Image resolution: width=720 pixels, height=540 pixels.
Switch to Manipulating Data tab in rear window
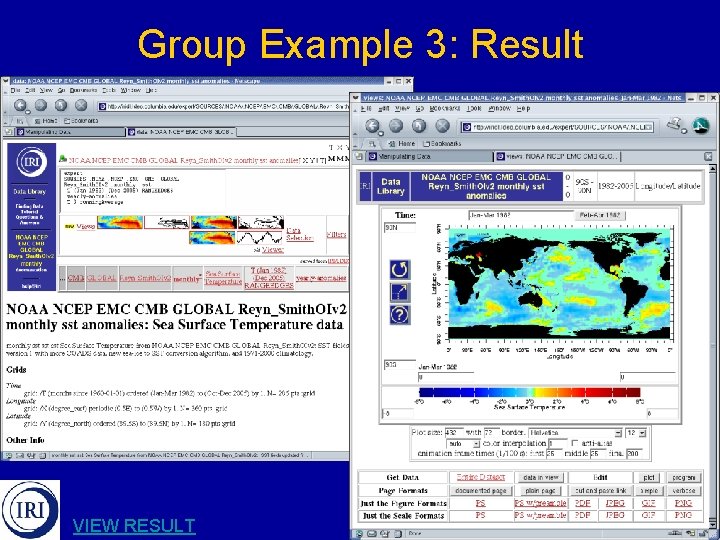point(69,132)
